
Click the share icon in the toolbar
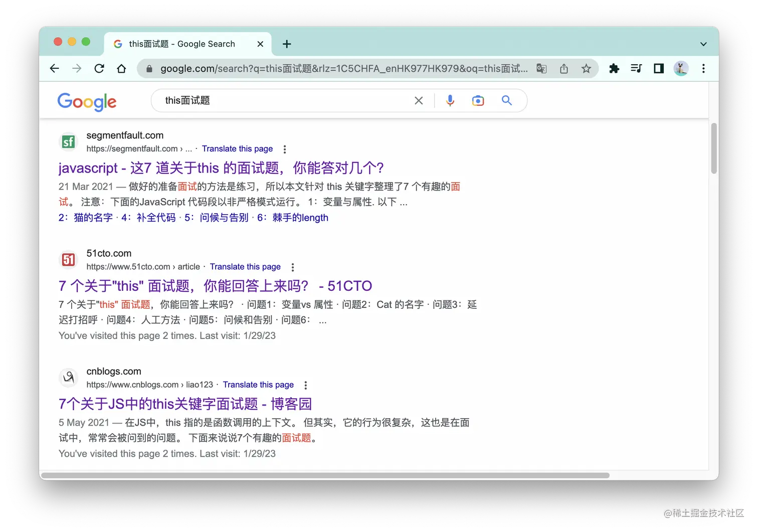564,69
